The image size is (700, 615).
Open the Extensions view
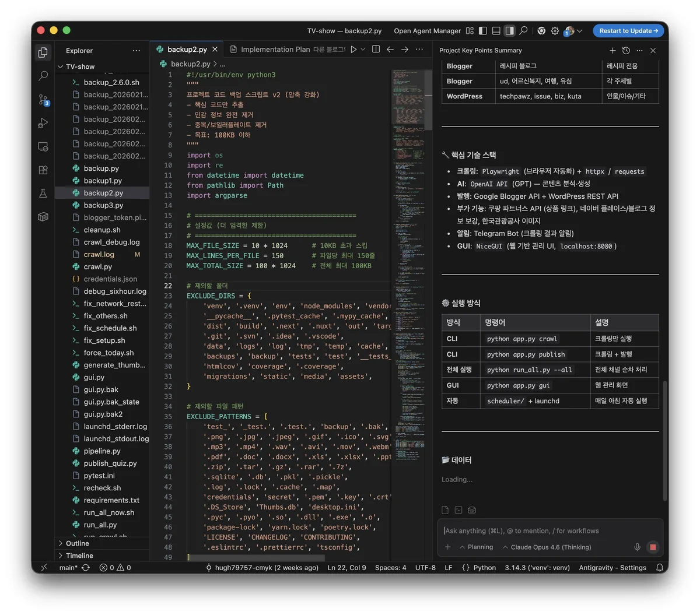click(x=43, y=170)
